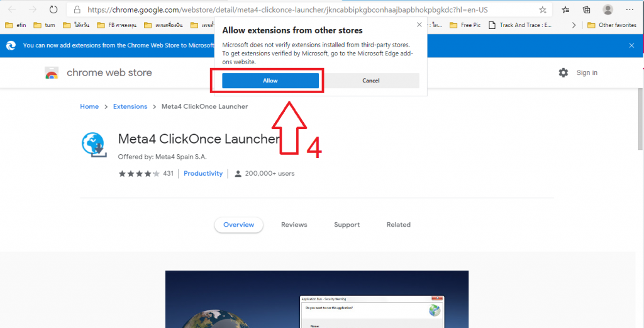Open the web store settings gear
The width and height of the screenshot is (644, 328).
pos(563,73)
